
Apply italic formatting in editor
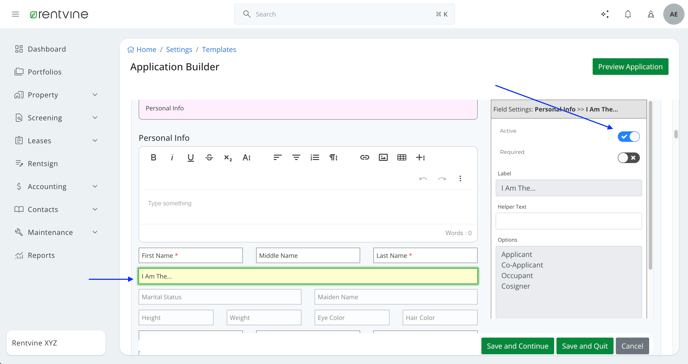[x=172, y=157]
